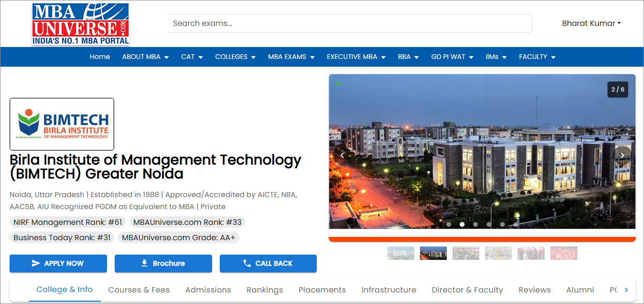Click the BIMTECH institute logo
The image size is (644, 304).
click(62, 124)
